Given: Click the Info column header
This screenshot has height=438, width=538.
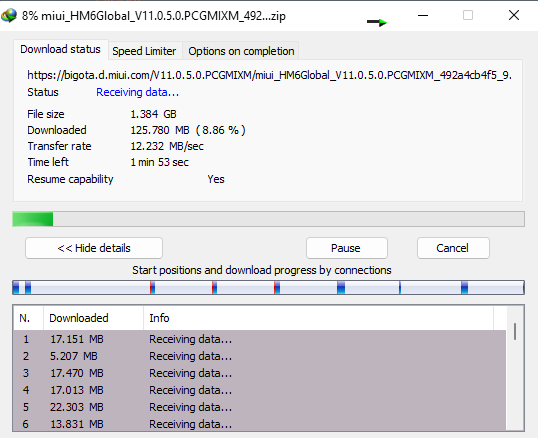Looking at the screenshot, I should point(318,318).
